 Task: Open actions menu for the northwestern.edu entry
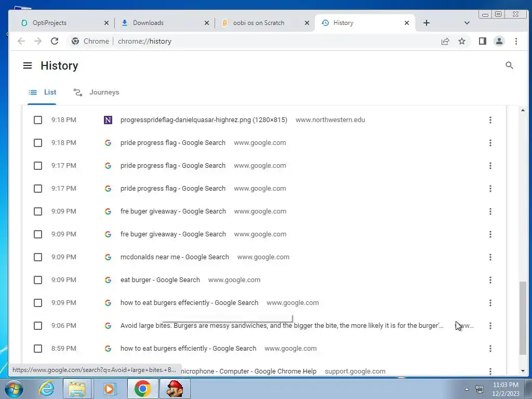(490, 120)
